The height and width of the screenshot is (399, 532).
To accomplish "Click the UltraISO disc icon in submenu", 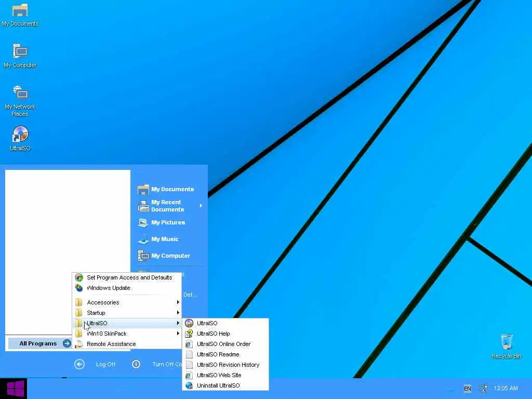I will (189, 323).
